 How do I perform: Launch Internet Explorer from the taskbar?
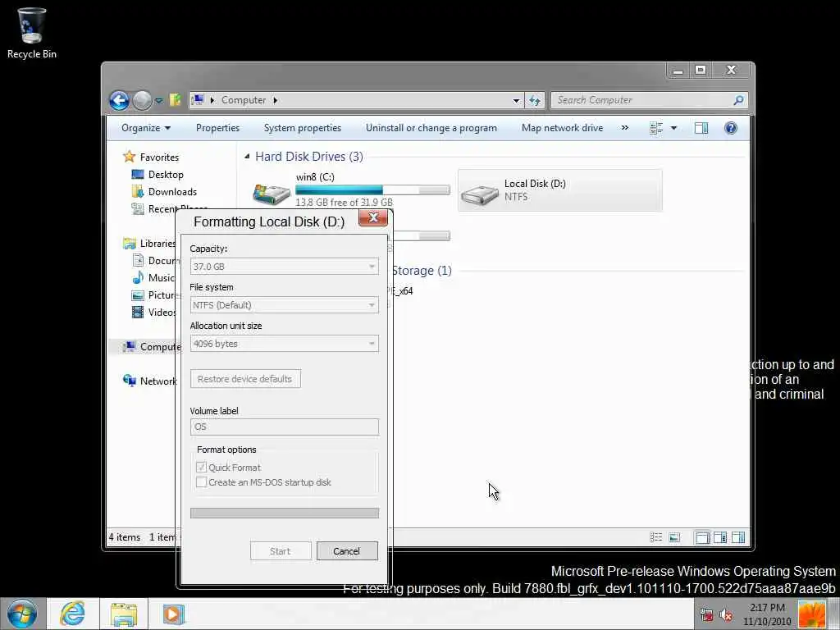pyautogui.click(x=72, y=614)
